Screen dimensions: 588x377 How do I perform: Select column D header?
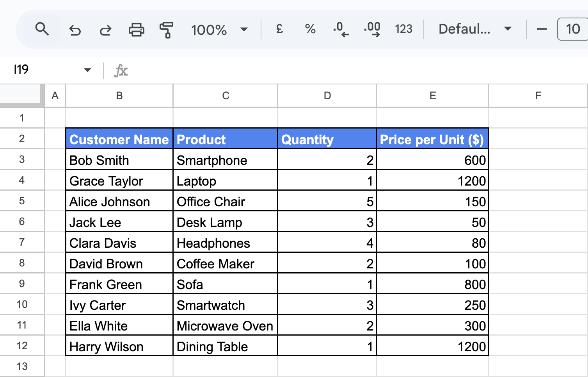[x=327, y=96]
